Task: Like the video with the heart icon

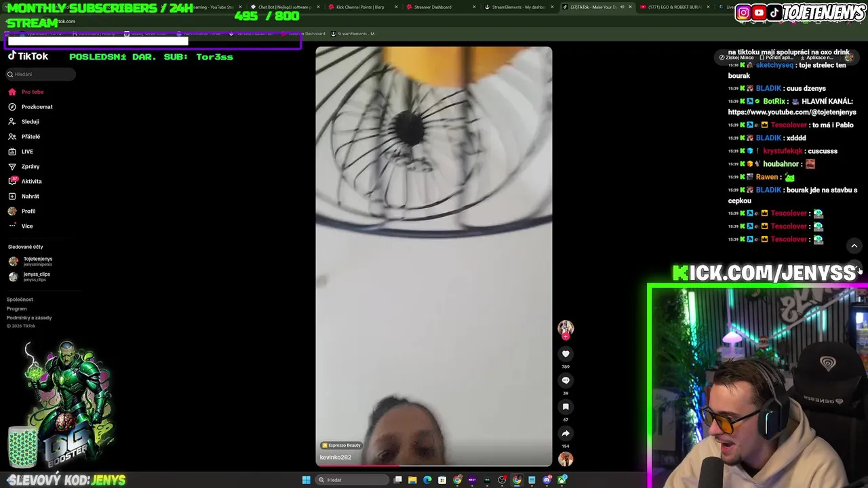Action: point(566,354)
